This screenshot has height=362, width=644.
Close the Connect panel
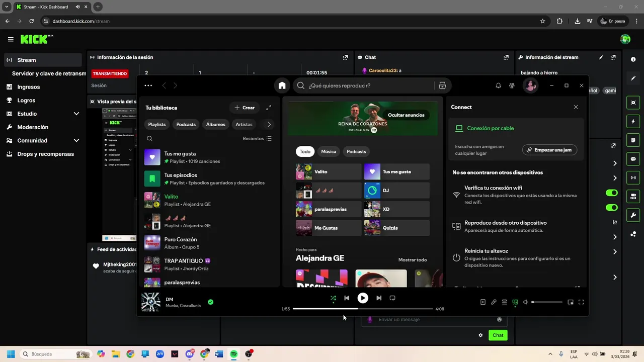(576, 107)
